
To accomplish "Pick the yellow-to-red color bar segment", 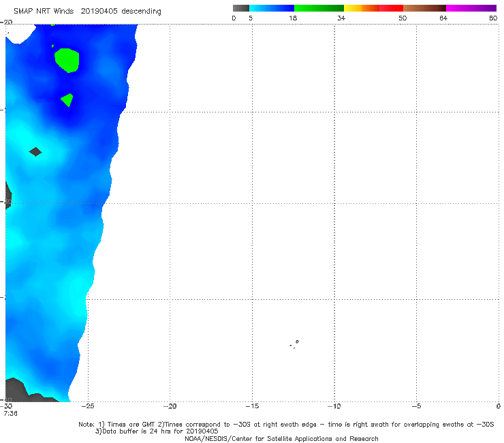I will coord(373,8).
